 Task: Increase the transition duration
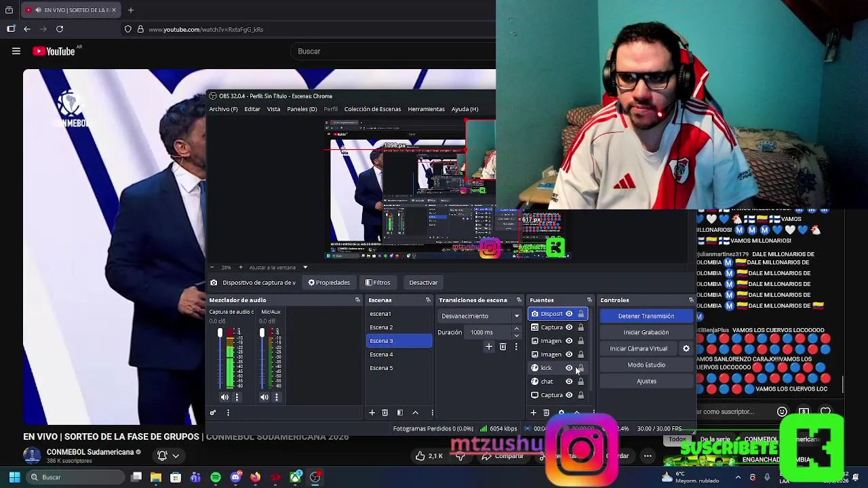[517, 329]
